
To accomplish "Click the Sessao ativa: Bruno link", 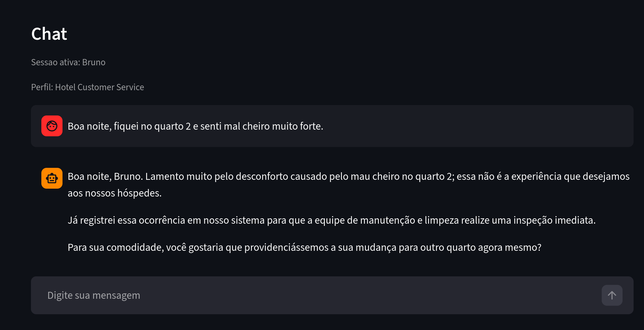I will (x=68, y=62).
